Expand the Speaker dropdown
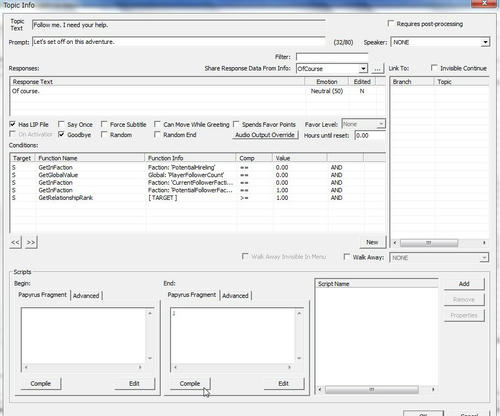The height and width of the screenshot is (416, 500). [x=485, y=42]
